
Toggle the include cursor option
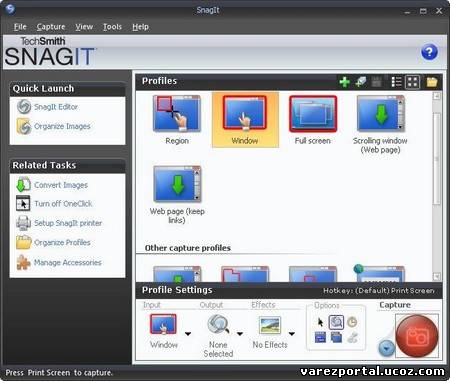(x=320, y=322)
